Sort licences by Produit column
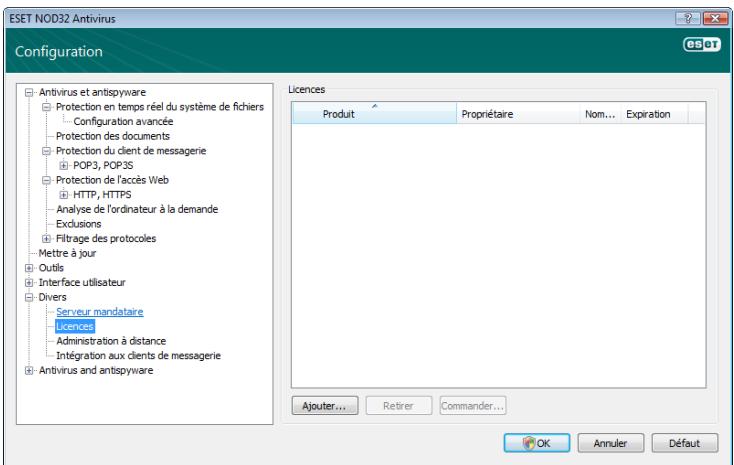Image resolution: width=734 pixels, height=465 pixels. pyautogui.click(x=374, y=113)
